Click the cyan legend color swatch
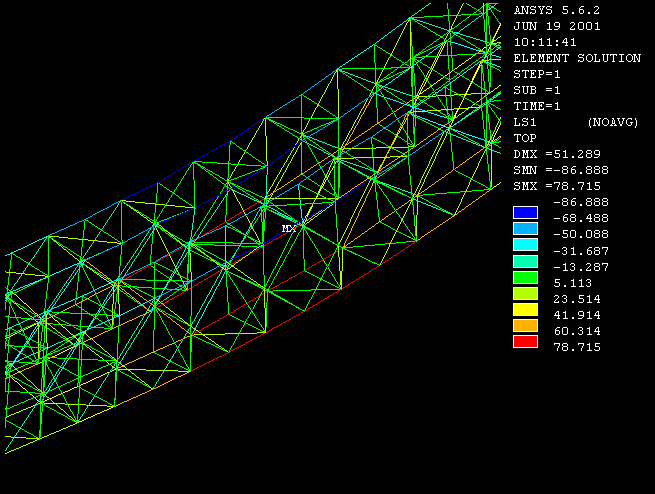Image resolution: width=655 pixels, height=494 pixels. [x=525, y=245]
